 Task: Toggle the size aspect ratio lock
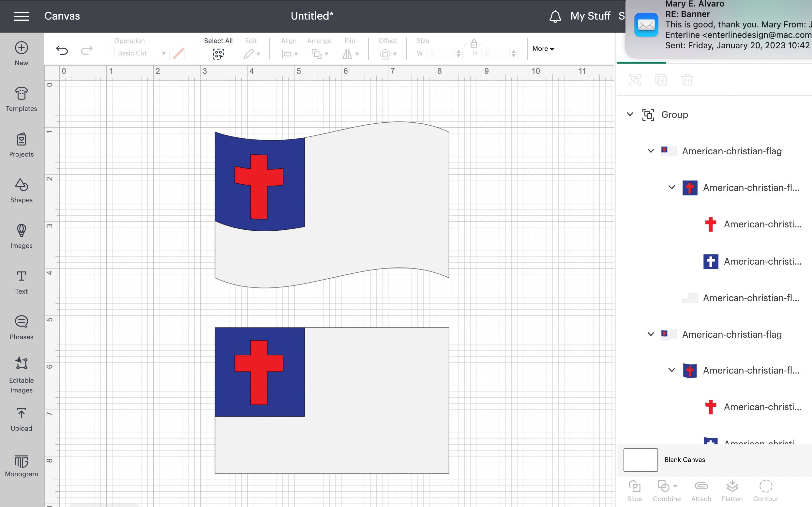coord(474,44)
